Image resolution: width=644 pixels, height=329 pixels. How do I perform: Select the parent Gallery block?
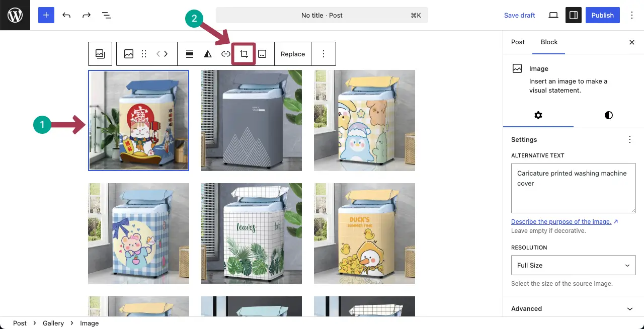coord(100,54)
